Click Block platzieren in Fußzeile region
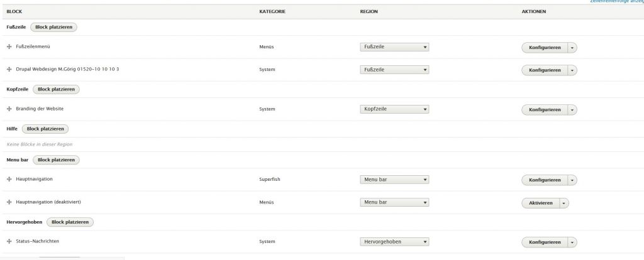The height and width of the screenshot is (260, 644). pyautogui.click(x=55, y=27)
